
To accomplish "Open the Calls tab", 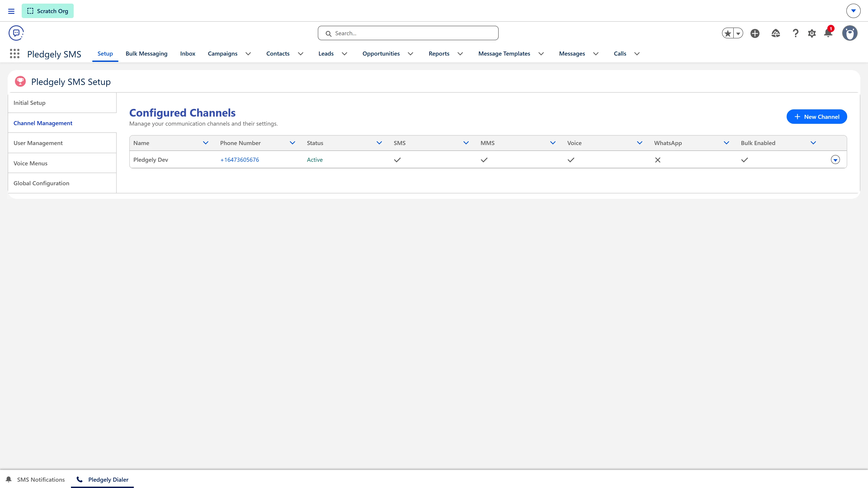I will pos(620,54).
